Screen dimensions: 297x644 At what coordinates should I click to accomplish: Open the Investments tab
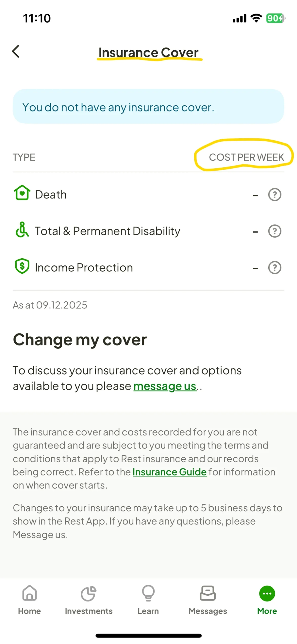(x=89, y=600)
